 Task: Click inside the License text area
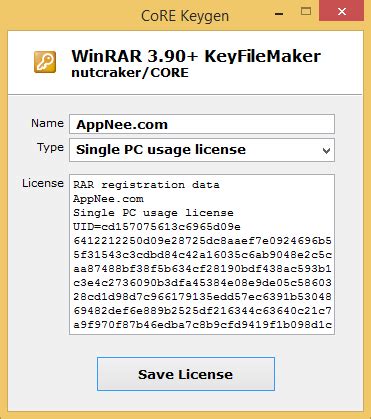point(202,254)
